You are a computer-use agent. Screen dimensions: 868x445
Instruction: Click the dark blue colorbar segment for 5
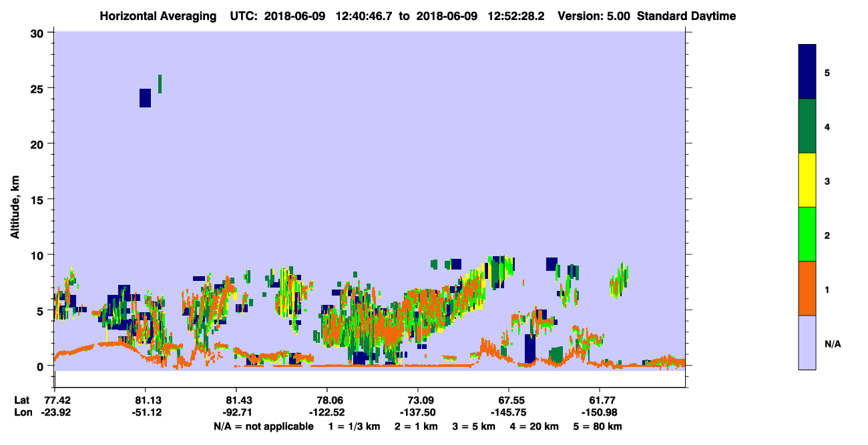[807, 72]
